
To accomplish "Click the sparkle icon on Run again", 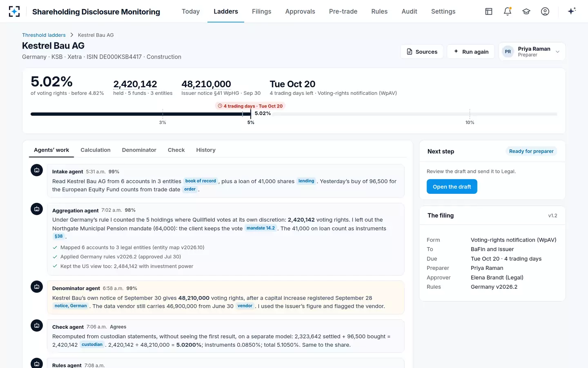I will coord(456,52).
